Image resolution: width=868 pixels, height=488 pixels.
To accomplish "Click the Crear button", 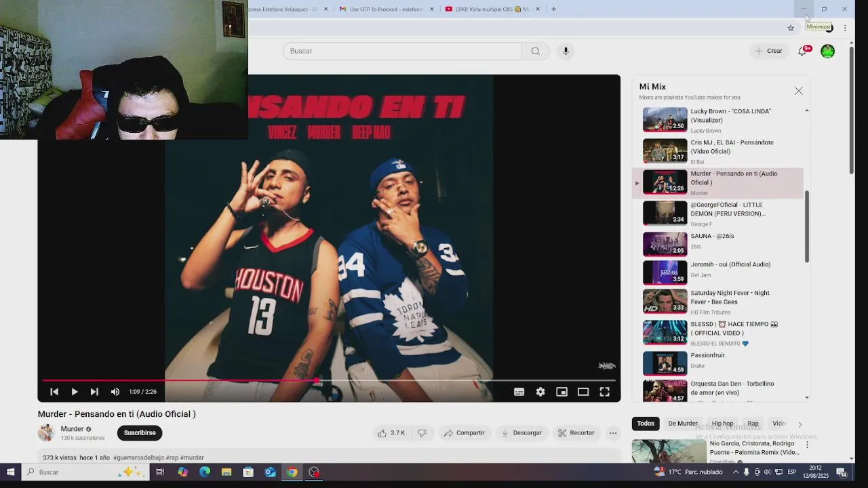I will [x=769, y=51].
